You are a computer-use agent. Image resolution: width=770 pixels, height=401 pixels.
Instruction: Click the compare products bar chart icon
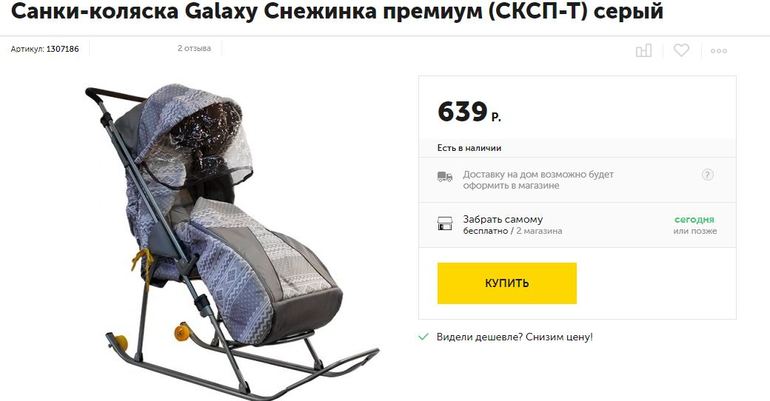point(643,50)
